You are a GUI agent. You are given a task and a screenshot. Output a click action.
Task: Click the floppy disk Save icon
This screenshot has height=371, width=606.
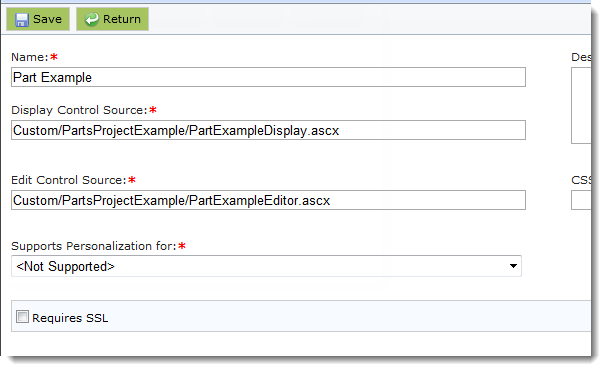pos(22,20)
